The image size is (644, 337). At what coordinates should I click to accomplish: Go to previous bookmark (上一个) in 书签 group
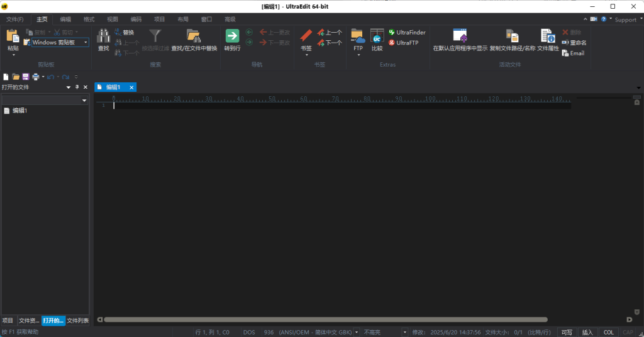[x=330, y=33]
